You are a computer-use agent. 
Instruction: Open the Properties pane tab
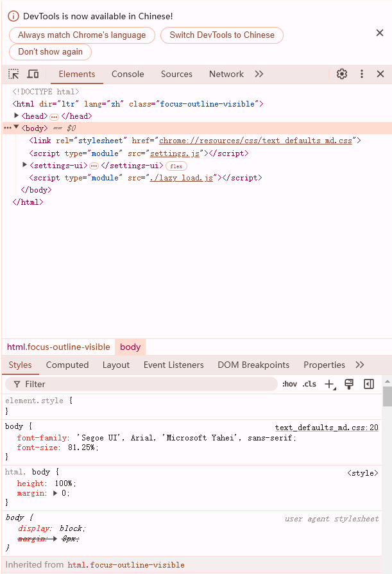(325, 365)
